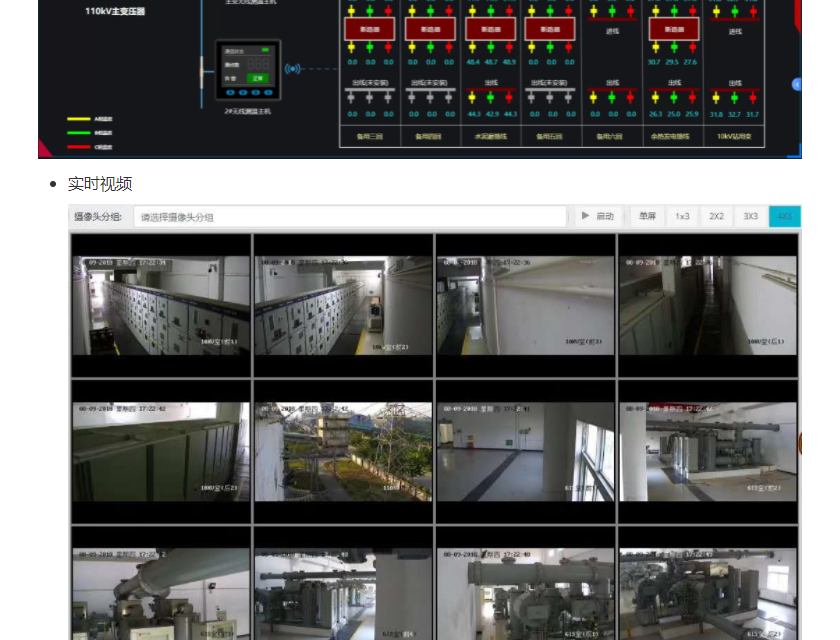Click the 48.7 temperature reading

coord(491,62)
